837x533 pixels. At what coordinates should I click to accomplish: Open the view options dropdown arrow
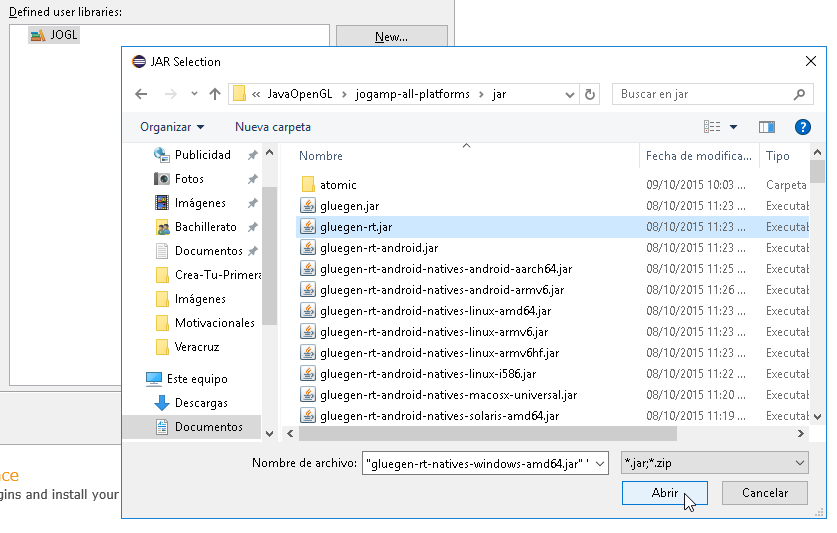click(x=733, y=127)
